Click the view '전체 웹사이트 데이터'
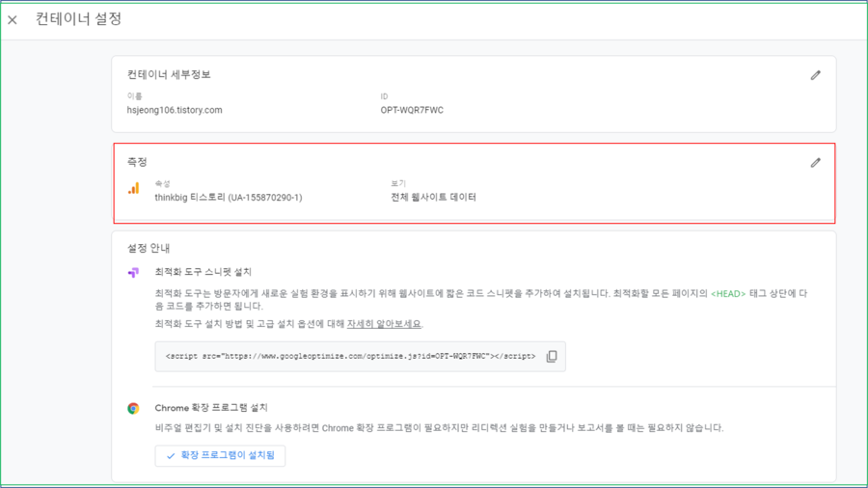Screen dimensions: 868x488 pyautogui.click(x=433, y=197)
